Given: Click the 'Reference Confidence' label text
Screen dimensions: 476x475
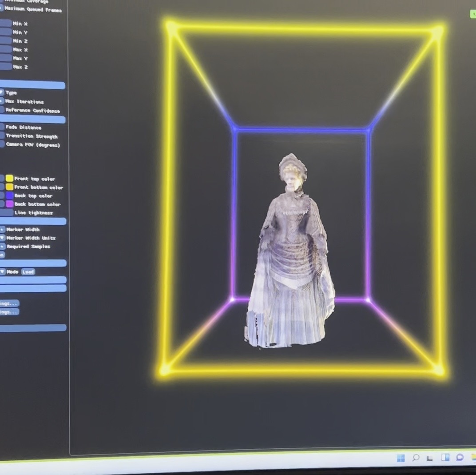Looking at the screenshot, I should click(32, 110).
